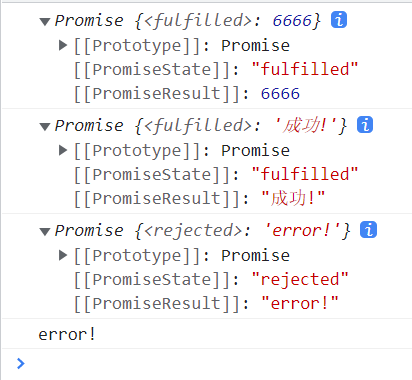Click the info icon beside the rejected Promise
The image size is (412, 380).
click(x=368, y=230)
